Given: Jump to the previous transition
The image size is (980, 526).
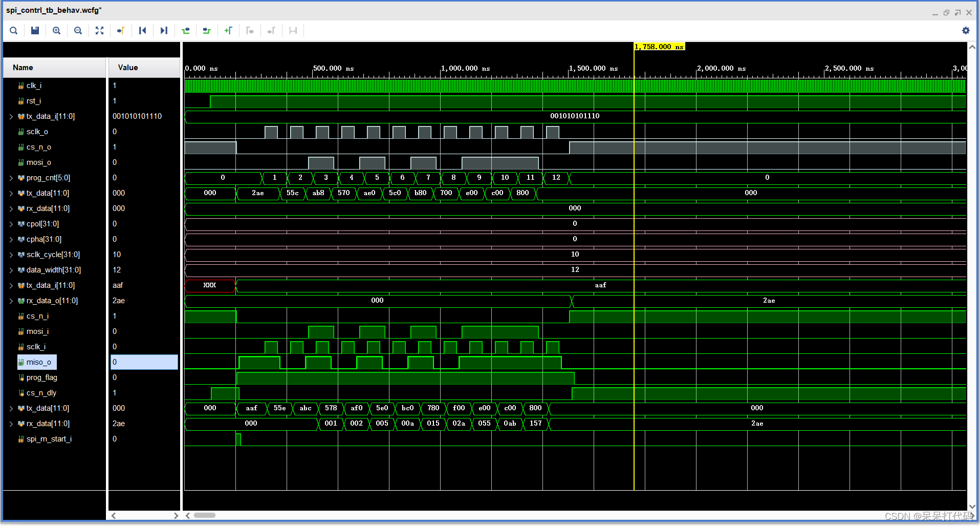Looking at the screenshot, I should coord(185,30).
